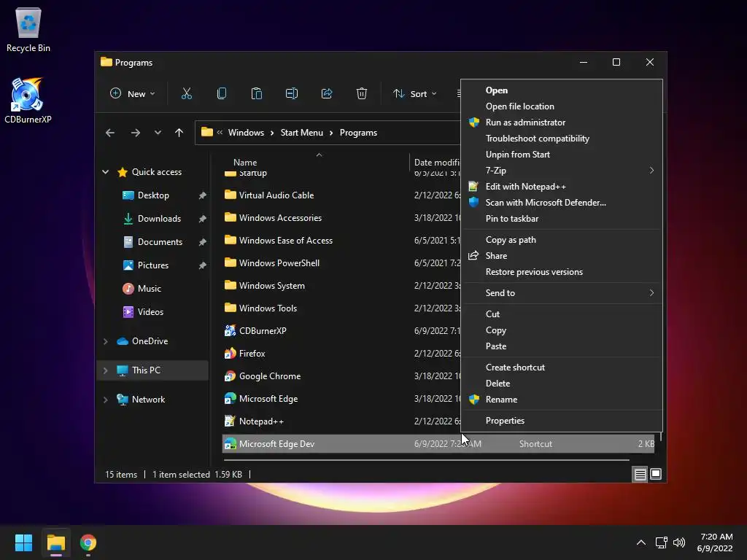Open the Windows Start button

pos(23,542)
